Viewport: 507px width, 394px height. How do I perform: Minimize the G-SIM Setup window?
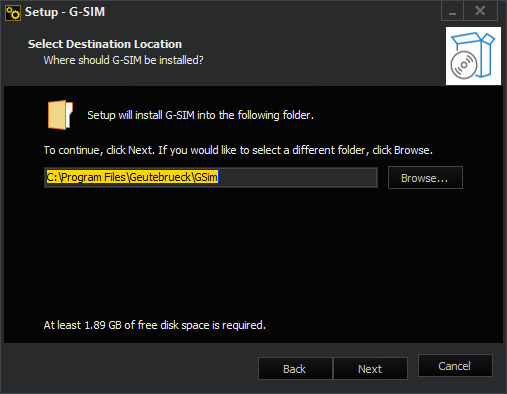[x=452, y=11]
